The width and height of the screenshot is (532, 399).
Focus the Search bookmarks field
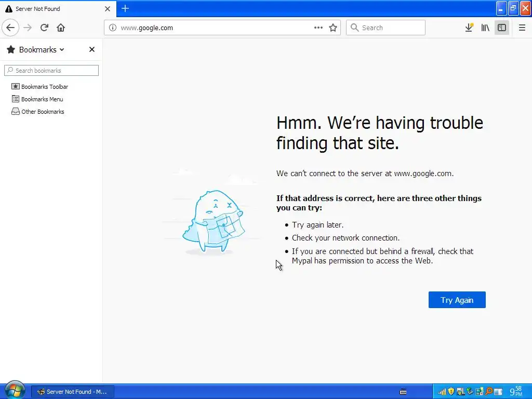[51, 71]
